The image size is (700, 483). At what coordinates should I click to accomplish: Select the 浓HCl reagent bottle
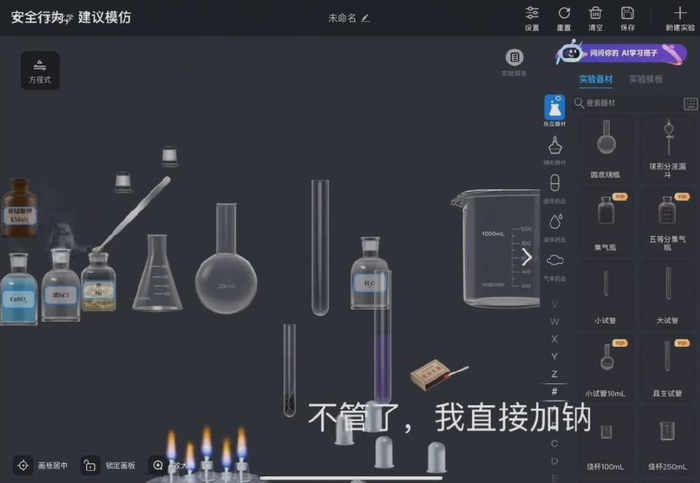pyautogui.click(x=61, y=285)
